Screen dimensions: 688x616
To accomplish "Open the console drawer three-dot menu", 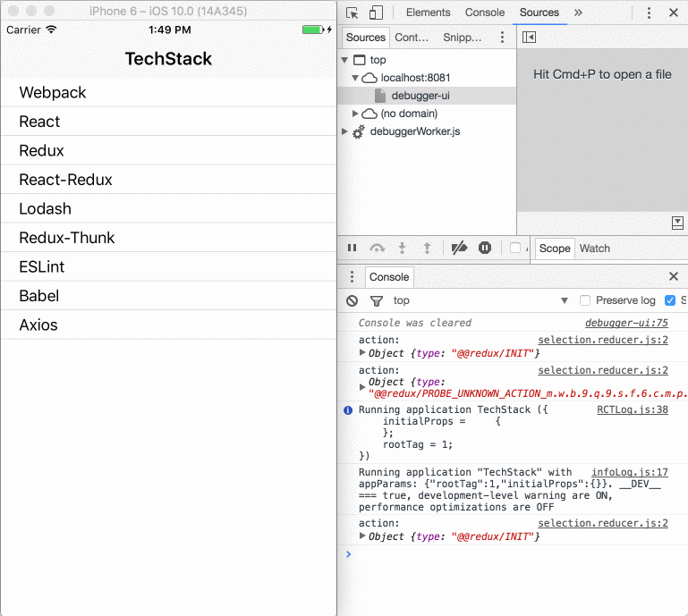I will [352, 276].
